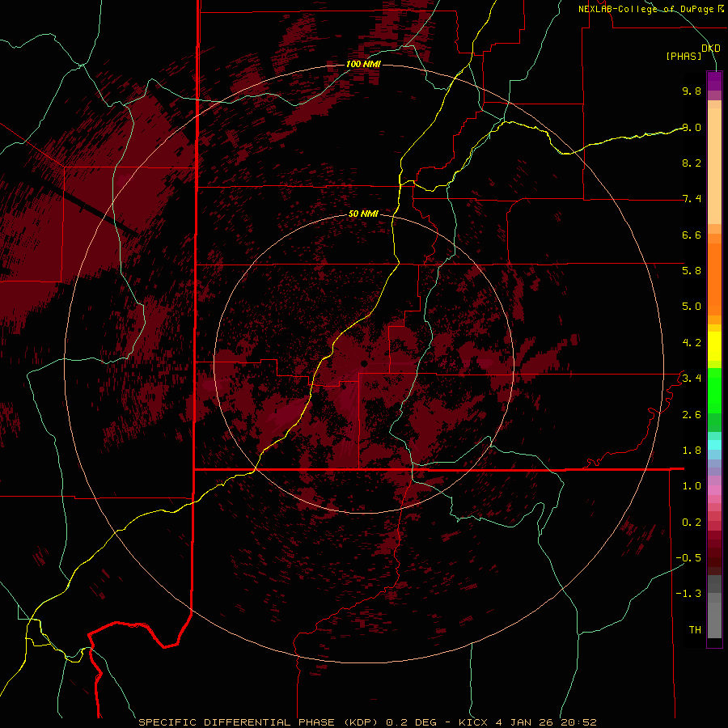Click the 5.0 scale label
Viewport: 728px width, 728px height.
pyautogui.click(x=692, y=307)
